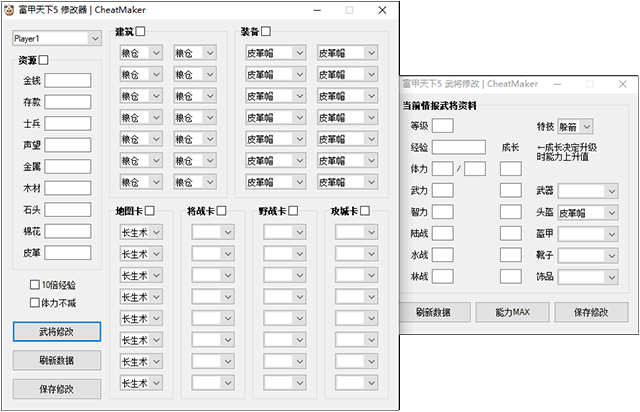Select the 体力 成长 value box

[x=511, y=169]
